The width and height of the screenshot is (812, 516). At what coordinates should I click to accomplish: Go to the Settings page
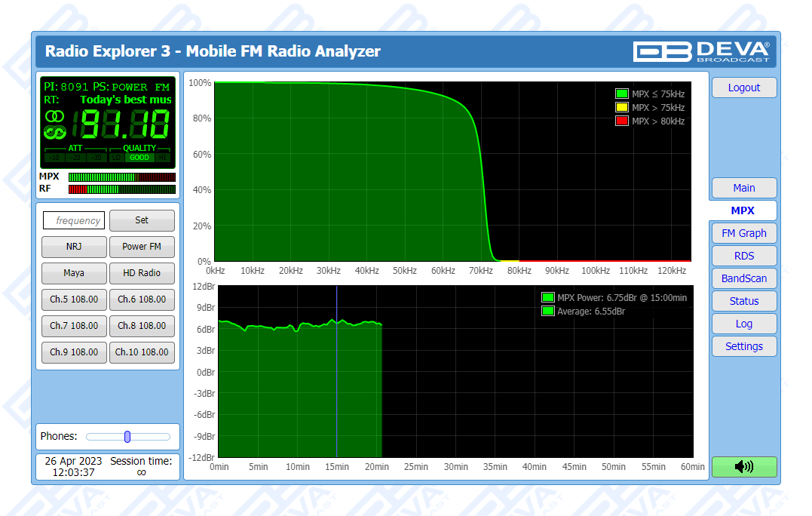pos(743,346)
